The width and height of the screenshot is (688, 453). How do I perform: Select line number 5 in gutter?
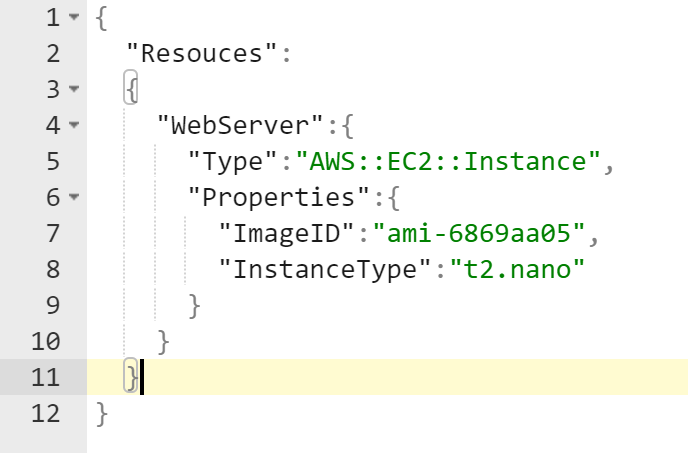53,161
